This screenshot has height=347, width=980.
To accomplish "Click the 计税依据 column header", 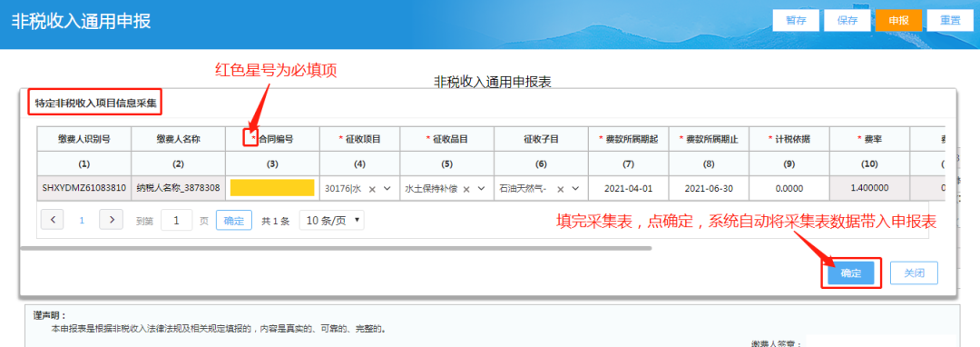I will point(789,139).
